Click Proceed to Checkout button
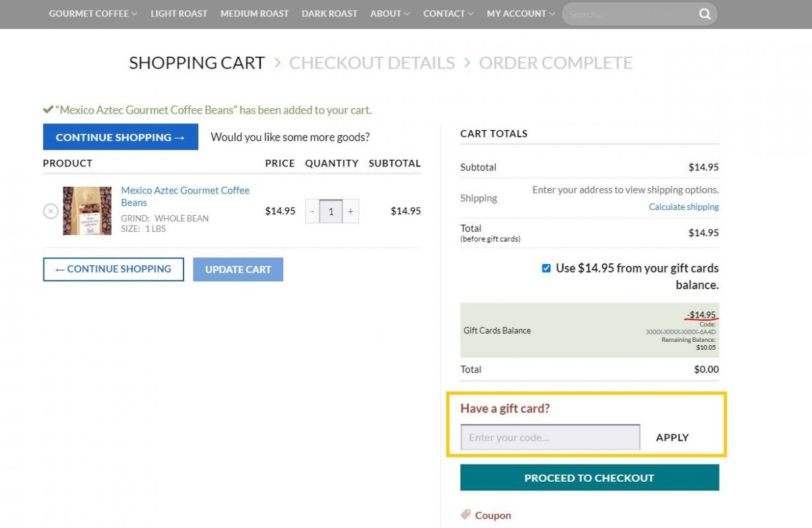This screenshot has width=812, height=528. [589, 478]
